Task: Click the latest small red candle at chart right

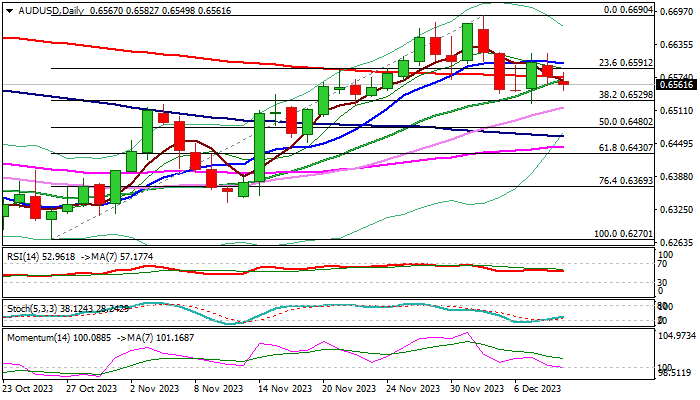Action: click(x=563, y=83)
